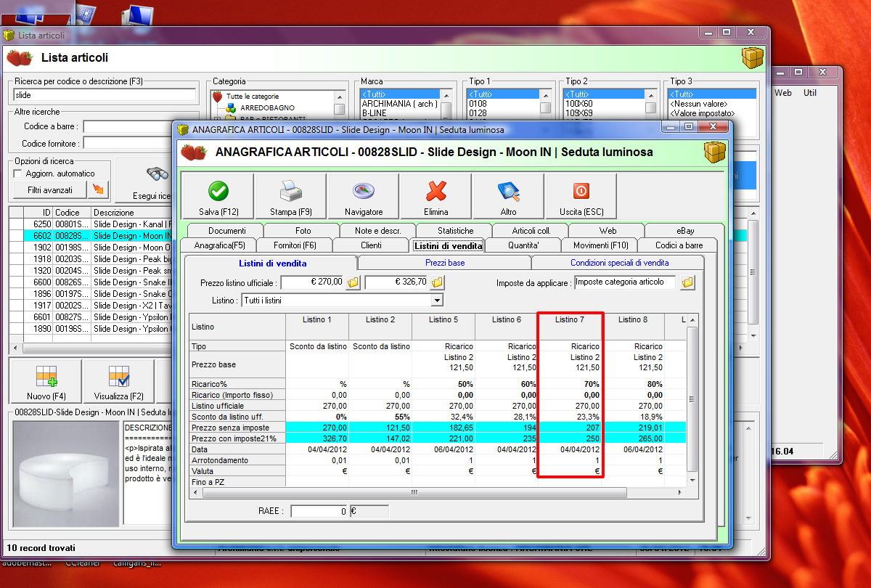Select Tutte le categorie tree item

point(252,96)
